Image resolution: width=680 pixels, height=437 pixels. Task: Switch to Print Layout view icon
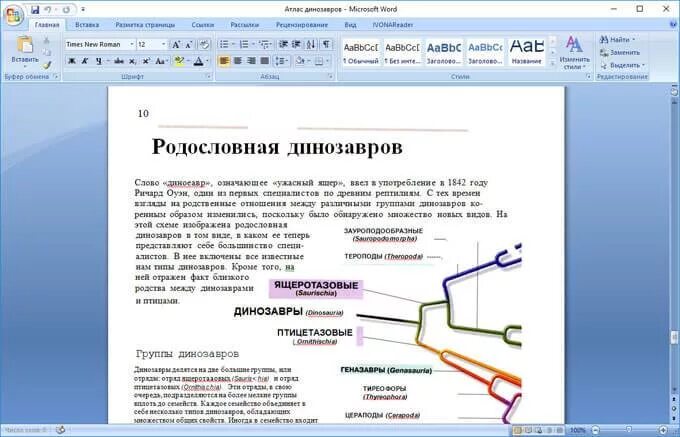pyautogui.click(x=517, y=430)
